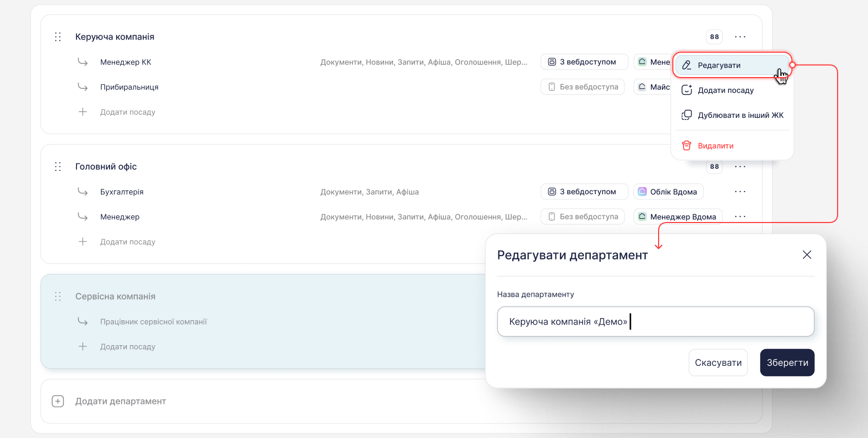
Task: Click the drag handle for Сервісна компанія
Action: pos(58,296)
